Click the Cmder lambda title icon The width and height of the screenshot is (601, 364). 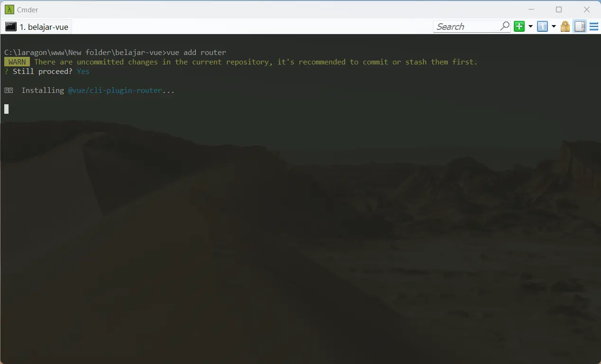pos(9,9)
